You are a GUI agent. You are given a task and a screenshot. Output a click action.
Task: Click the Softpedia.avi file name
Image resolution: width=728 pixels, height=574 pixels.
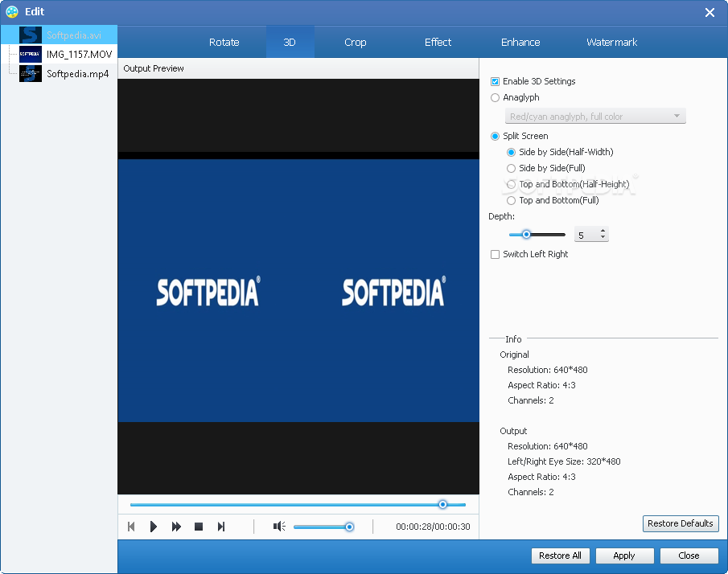pyautogui.click(x=74, y=35)
